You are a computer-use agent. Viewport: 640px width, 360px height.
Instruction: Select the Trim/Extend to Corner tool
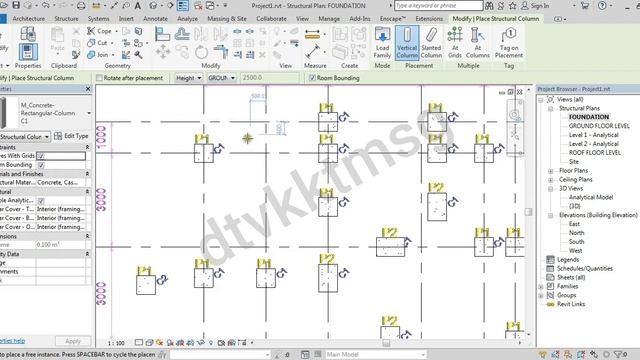(220, 52)
